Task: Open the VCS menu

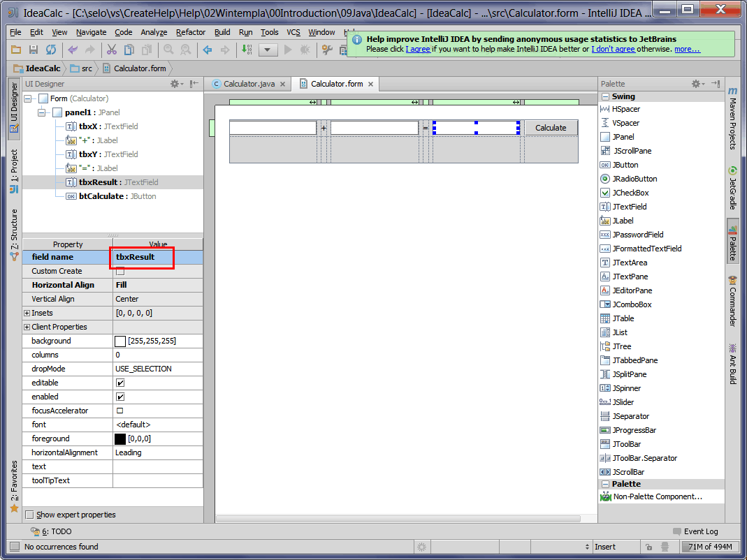Action: click(293, 32)
